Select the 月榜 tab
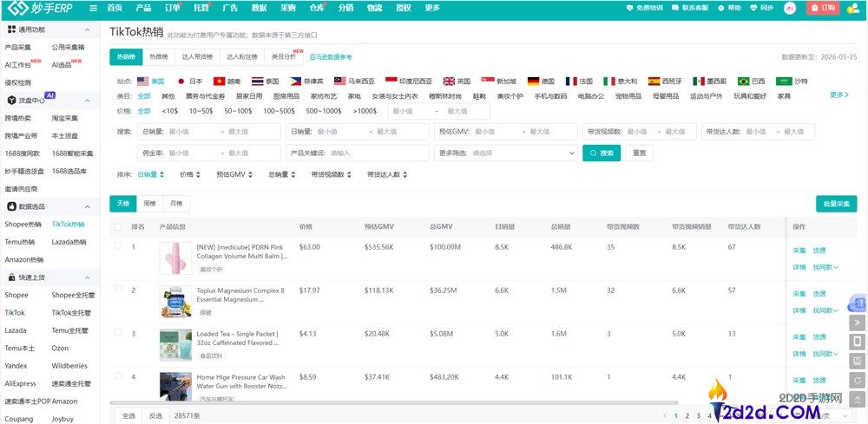868x424 pixels. point(176,204)
